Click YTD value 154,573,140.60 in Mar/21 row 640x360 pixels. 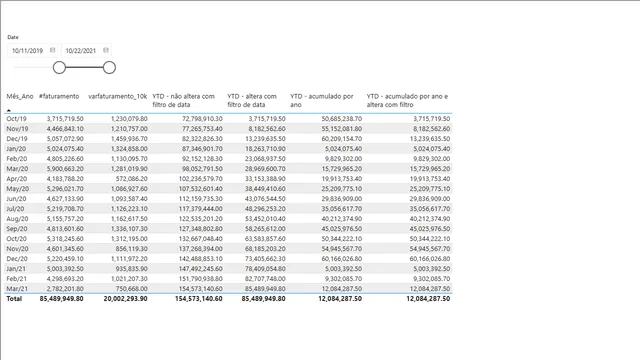pos(200,289)
